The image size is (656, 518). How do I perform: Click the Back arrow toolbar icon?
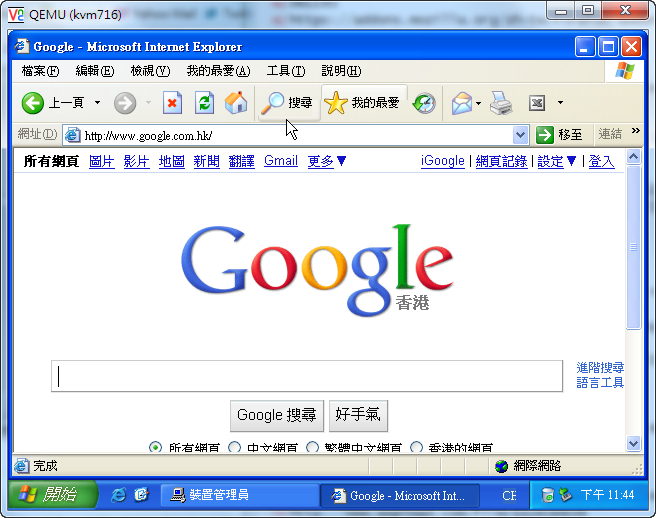[32, 103]
